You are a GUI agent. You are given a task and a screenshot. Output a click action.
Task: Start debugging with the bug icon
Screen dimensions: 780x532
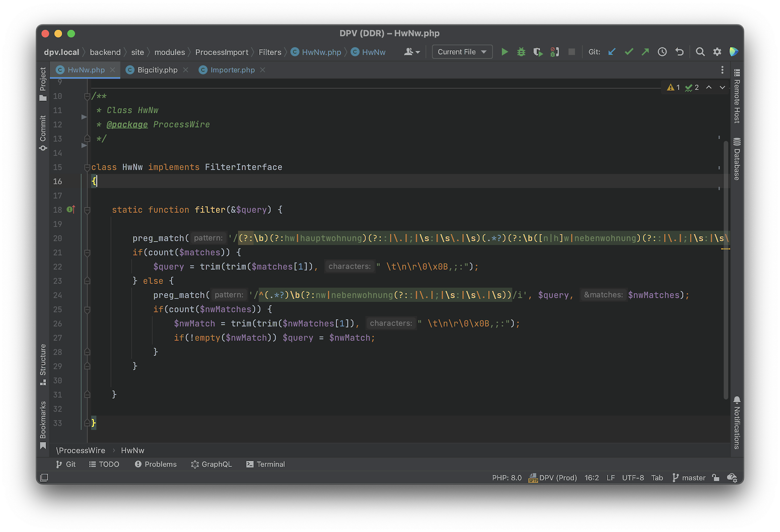(521, 52)
